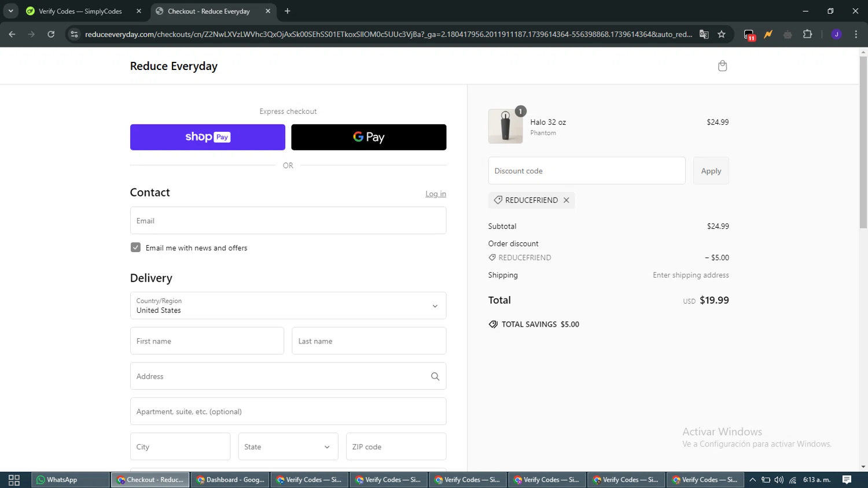Open the shopping bag cart icon

[x=722, y=66]
